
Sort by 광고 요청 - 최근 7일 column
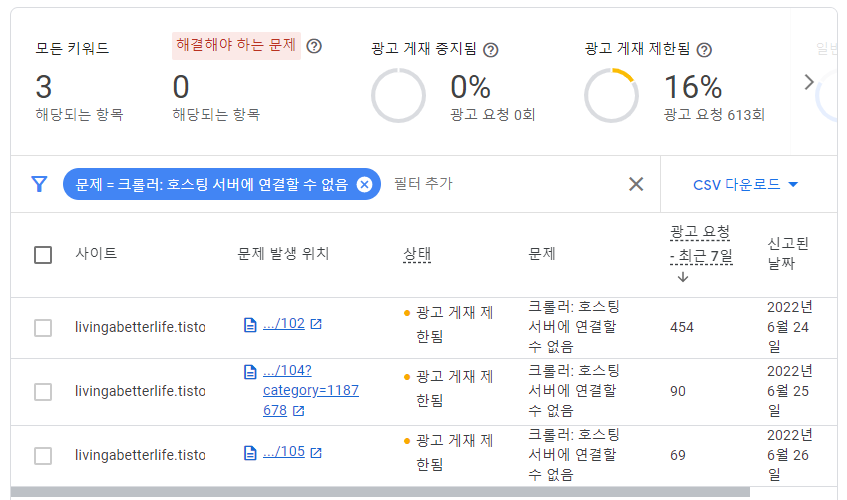[x=701, y=244]
